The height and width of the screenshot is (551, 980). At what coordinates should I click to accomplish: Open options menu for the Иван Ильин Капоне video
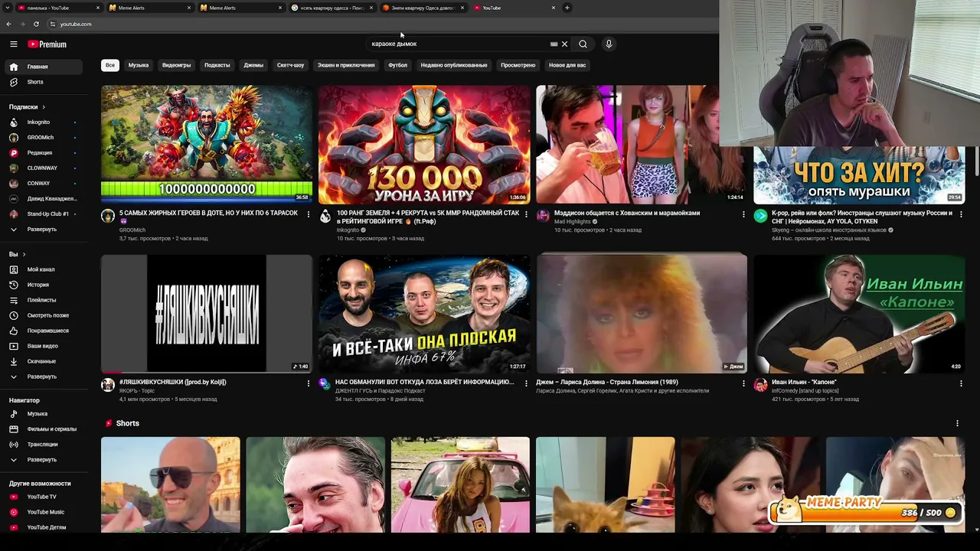pyautogui.click(x=961, y=383)
